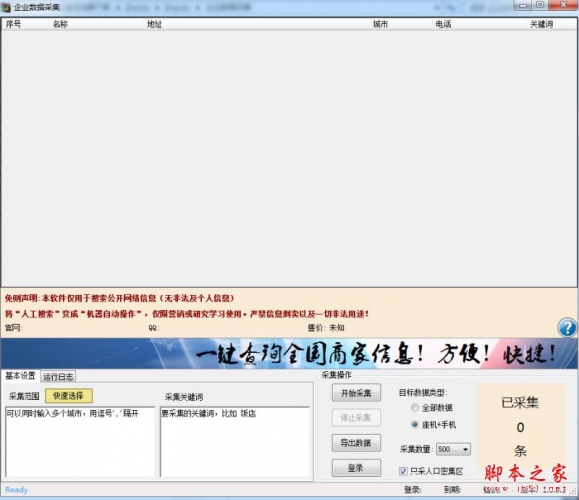Click the 目标数据类型 label
The height and width of the screenshot is (500, 579).
coord(423,393)
